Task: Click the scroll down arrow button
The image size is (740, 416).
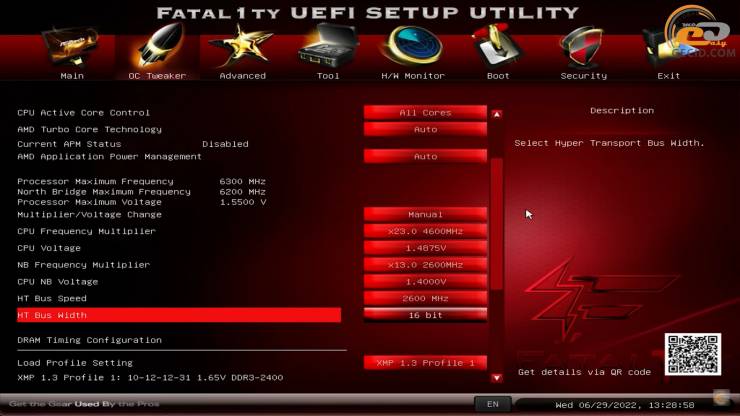Action: tap(496, 378)
